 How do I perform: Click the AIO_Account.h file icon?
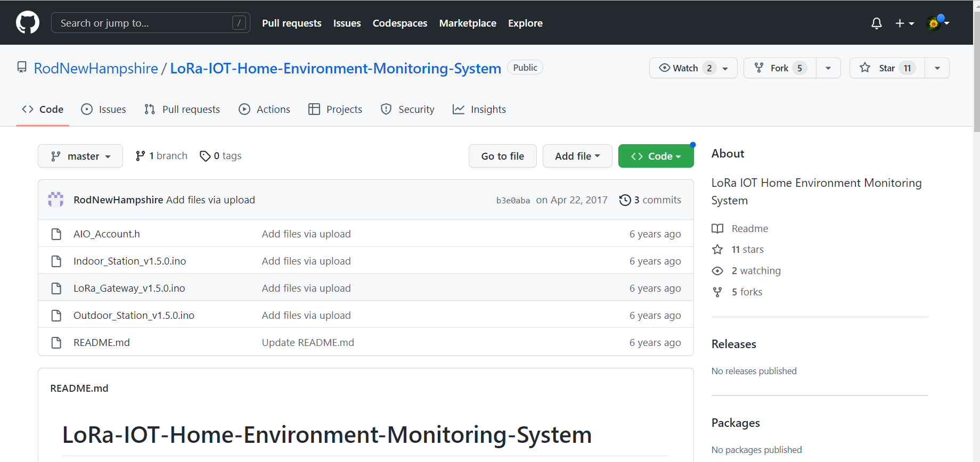coord(56,234)
